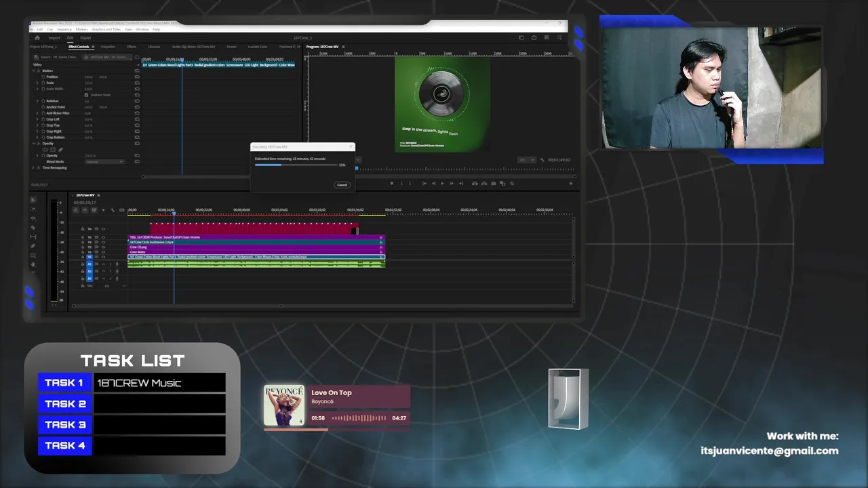Viewport: 868px width, 488px height.
Task: Toggle Linked Selection in timeline
Action: pyautogui.click(x=94, y=210)
